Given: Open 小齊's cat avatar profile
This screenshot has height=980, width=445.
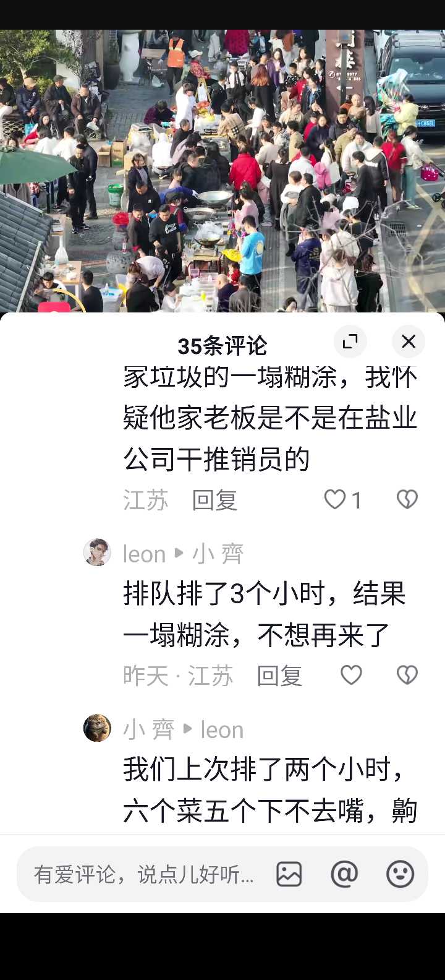Looking at the screenshot, I should pos(97,728).
